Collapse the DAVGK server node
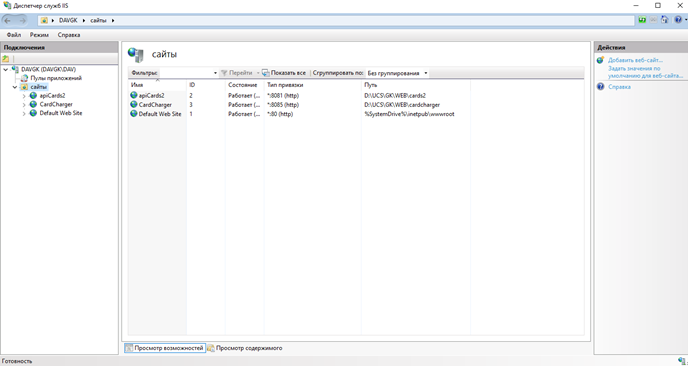This screenshot has width=688, height=366. pos(5,69)
